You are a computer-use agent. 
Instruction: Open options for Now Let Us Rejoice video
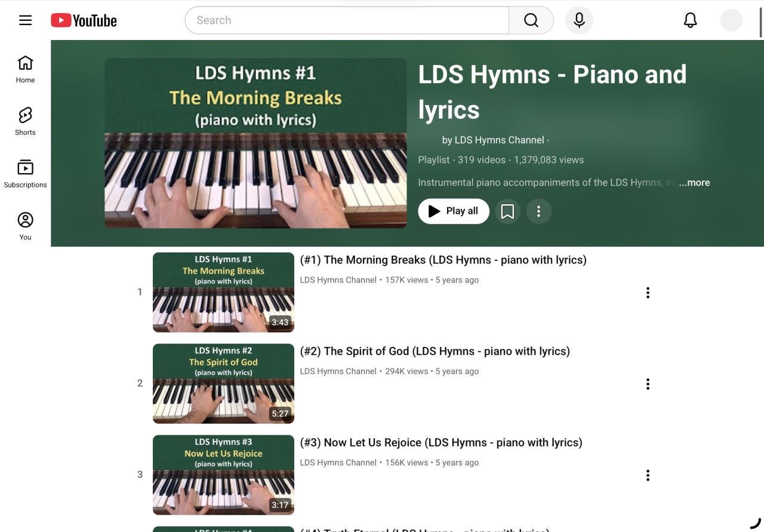(x=648, y=475)
